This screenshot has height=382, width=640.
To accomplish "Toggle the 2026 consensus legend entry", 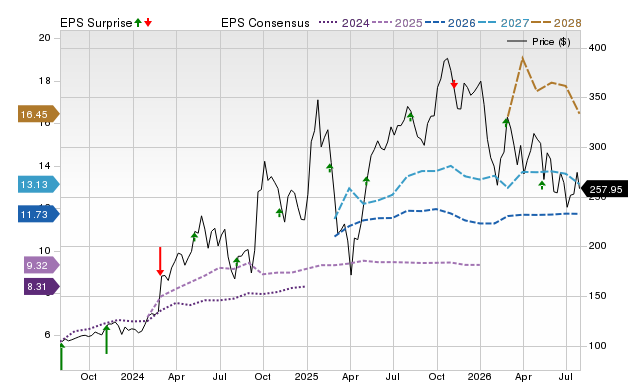I will click(x=450, y=23).
